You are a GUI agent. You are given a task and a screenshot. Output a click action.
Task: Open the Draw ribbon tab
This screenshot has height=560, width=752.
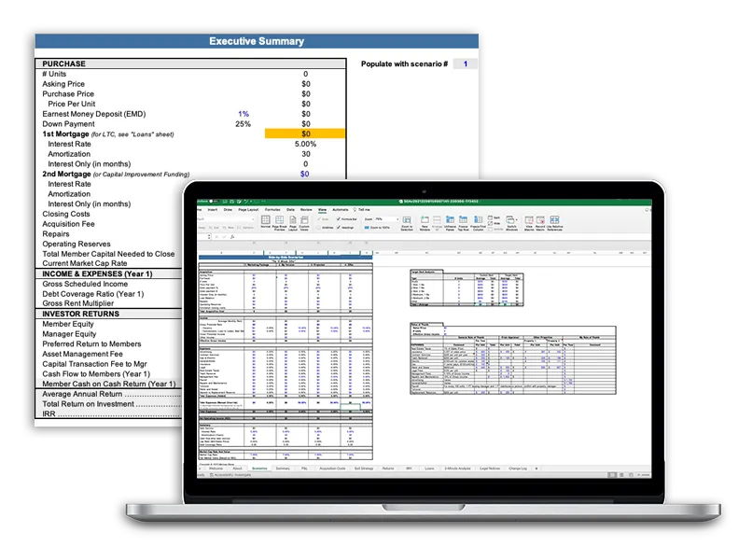click(x=228, y=210)
